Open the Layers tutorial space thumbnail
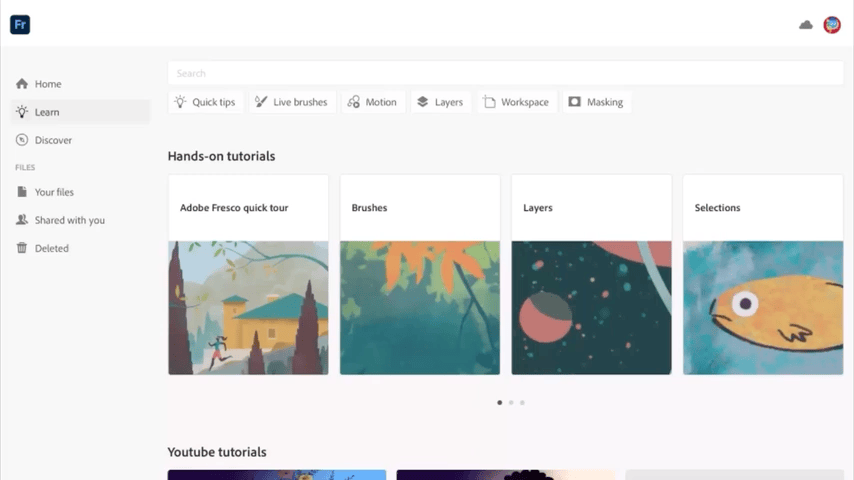Image resolution: width=854 pixels, height=480 pixels. click(x=591, y=308)
